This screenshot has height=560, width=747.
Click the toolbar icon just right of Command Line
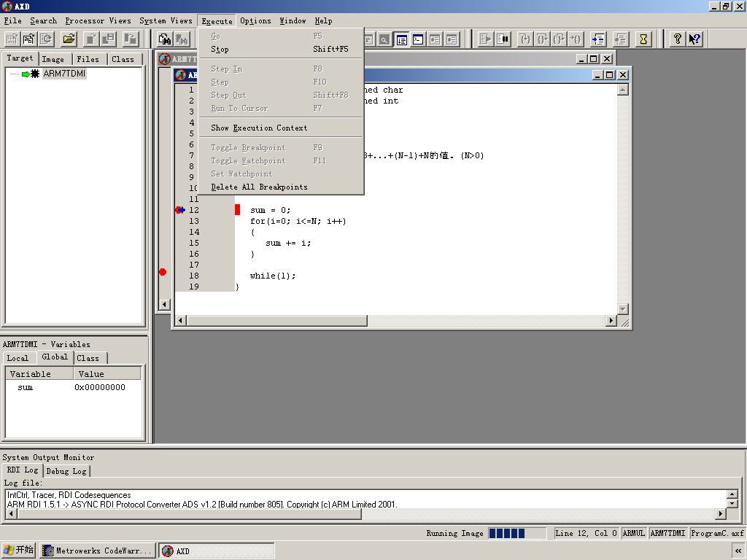click(435, 39)
